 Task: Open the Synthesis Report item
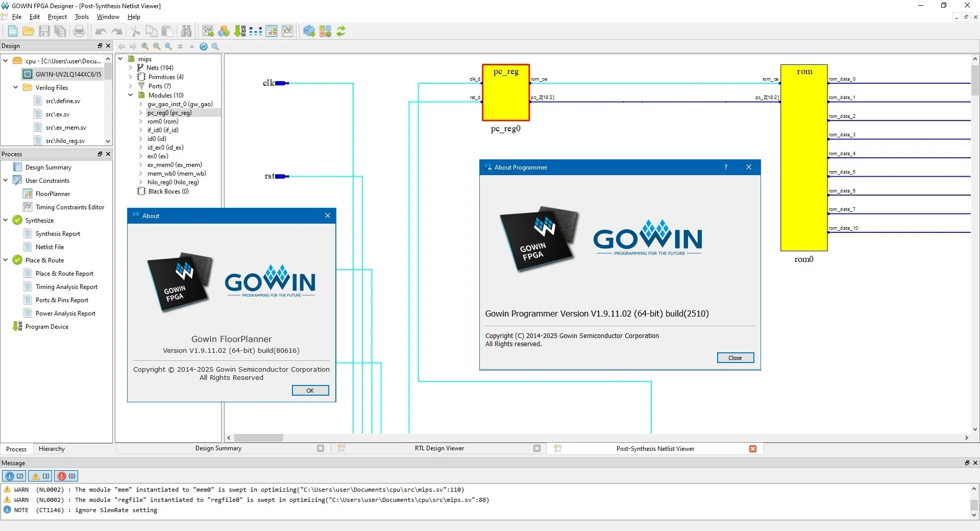tap(58, 234)
